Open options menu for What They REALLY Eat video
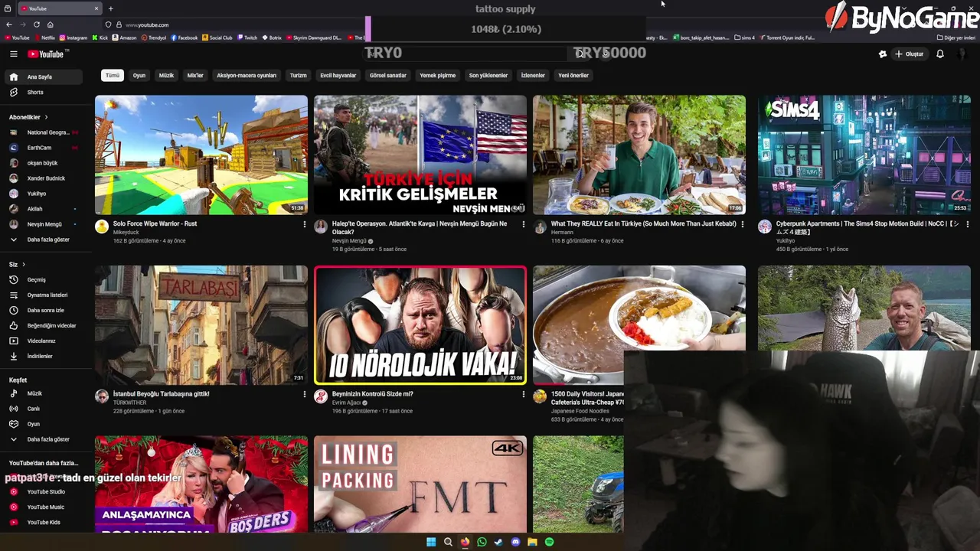 pos(742,224)
